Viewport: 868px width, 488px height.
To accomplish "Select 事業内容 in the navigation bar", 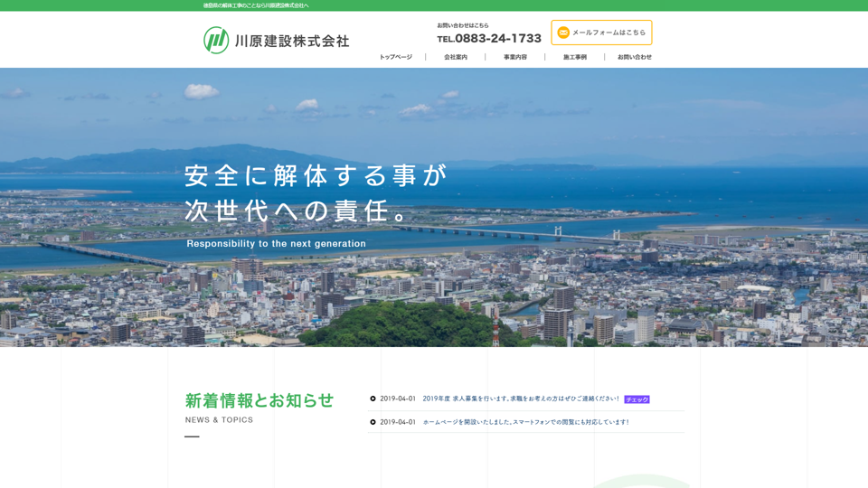I will pyautogui.click(x=515, y=57).
